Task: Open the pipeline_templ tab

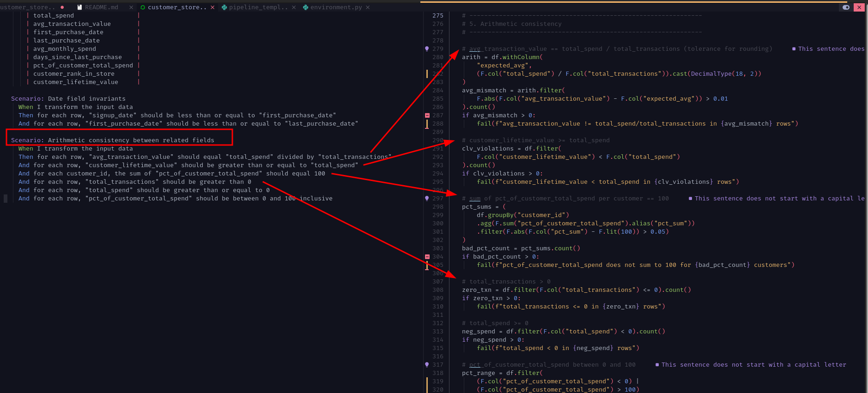Action: [x=258, y=7]
